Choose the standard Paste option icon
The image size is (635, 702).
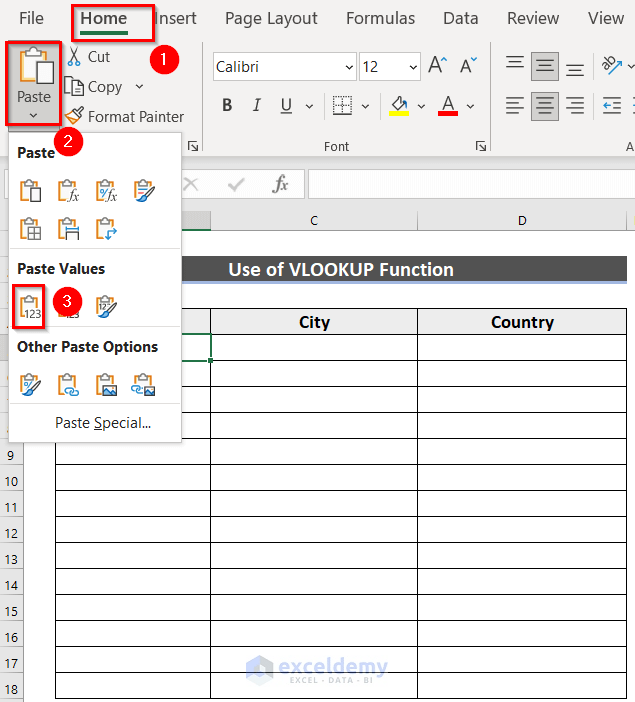[30, 191]
